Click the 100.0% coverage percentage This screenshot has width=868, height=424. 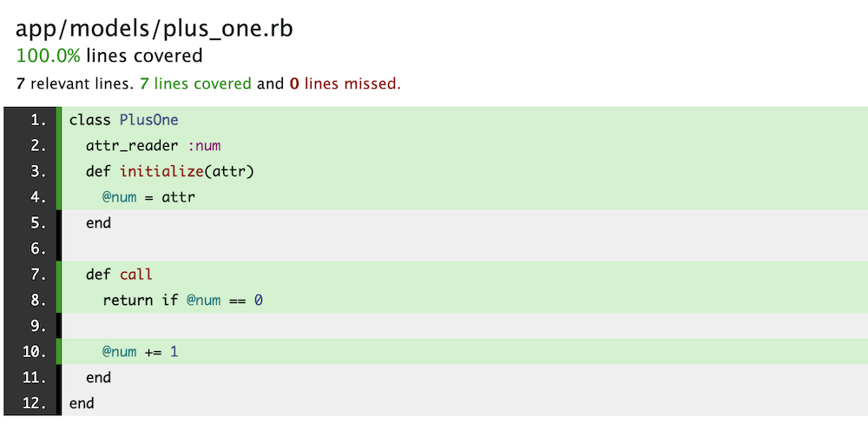[48, 56]
